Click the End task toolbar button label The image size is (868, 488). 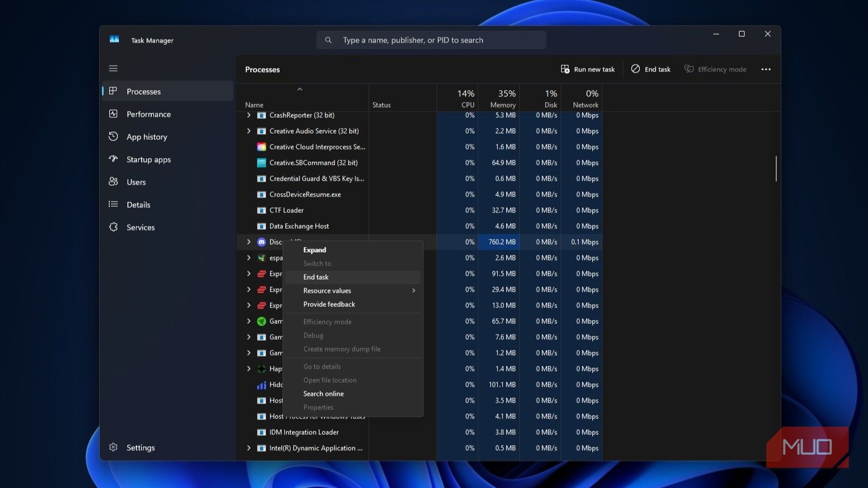click(x=657, y=69)
